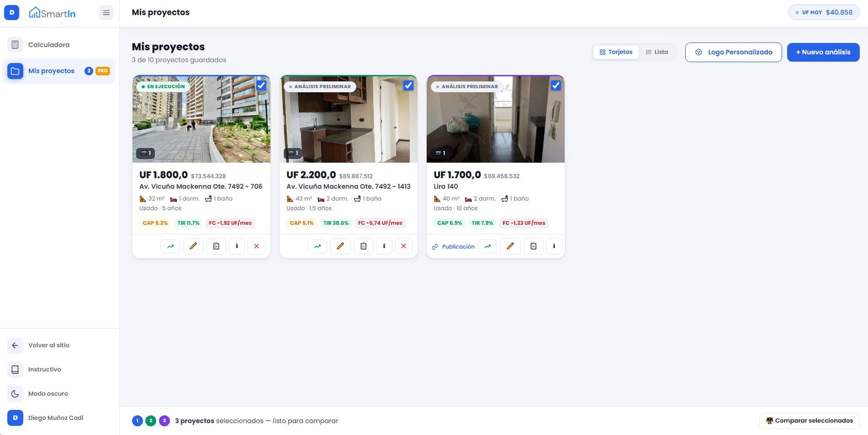Open Logo Personalizado

tap(733, 52)
